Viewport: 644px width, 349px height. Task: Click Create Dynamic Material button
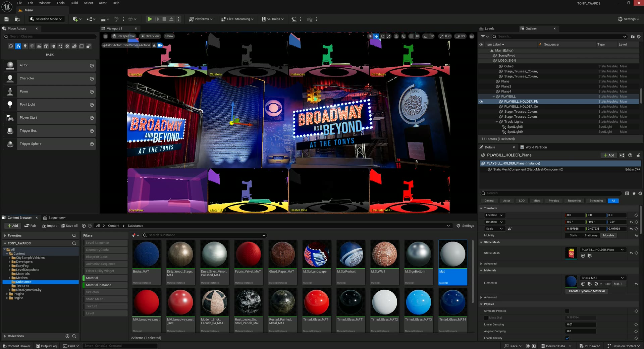pyautogui.click(x=587, y=291)
